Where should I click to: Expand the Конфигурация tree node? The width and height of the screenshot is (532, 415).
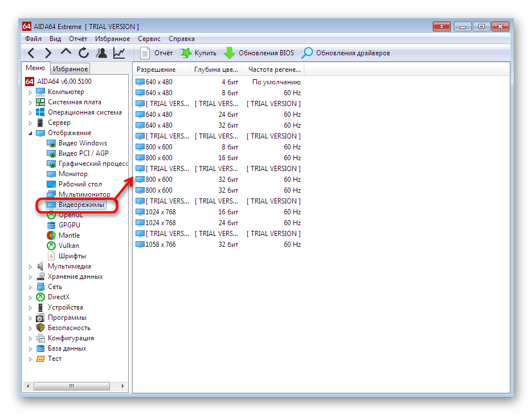coord(30,339)
